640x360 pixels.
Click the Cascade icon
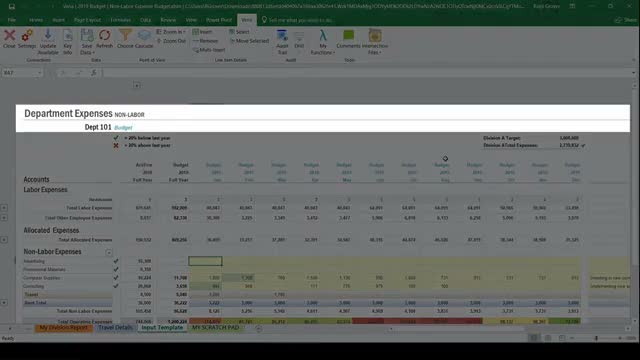click(144, 36)
